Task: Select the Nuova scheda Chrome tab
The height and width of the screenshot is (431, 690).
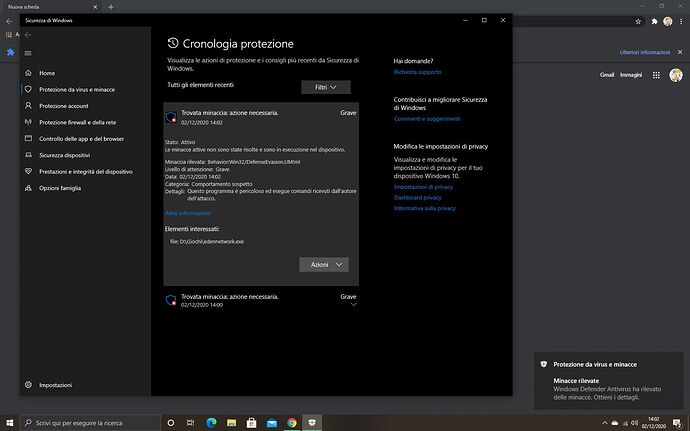Action: pyautogui.click(x=52, y=7)
